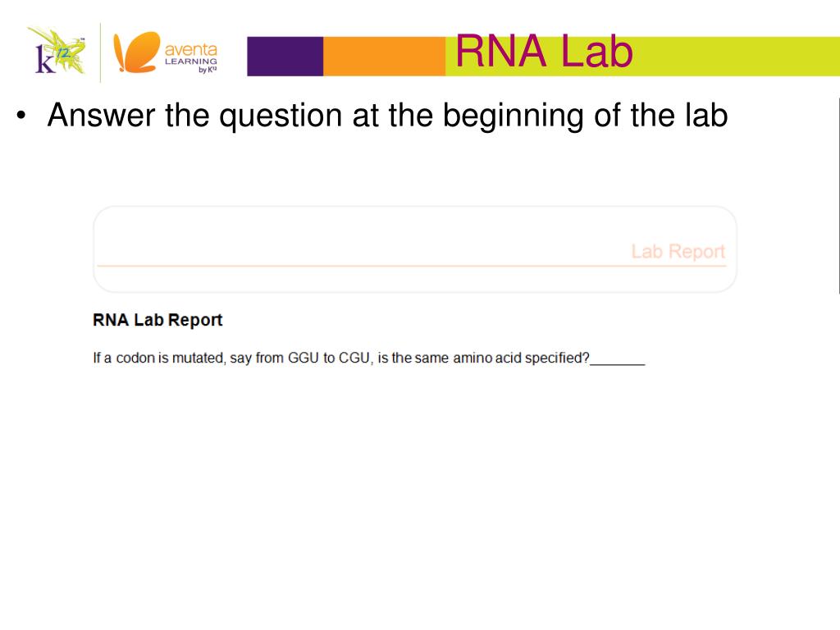Click the Aventa Learning butterfly logo

tap(137, 52)
